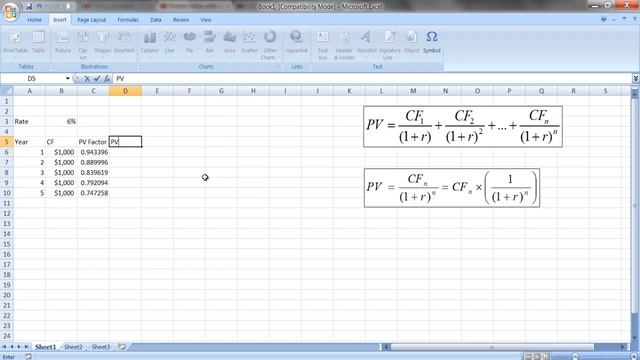The height and width of the screenshot is (360, 640).
Task: Open Header & Footer tool
Action: click(344, 45)
